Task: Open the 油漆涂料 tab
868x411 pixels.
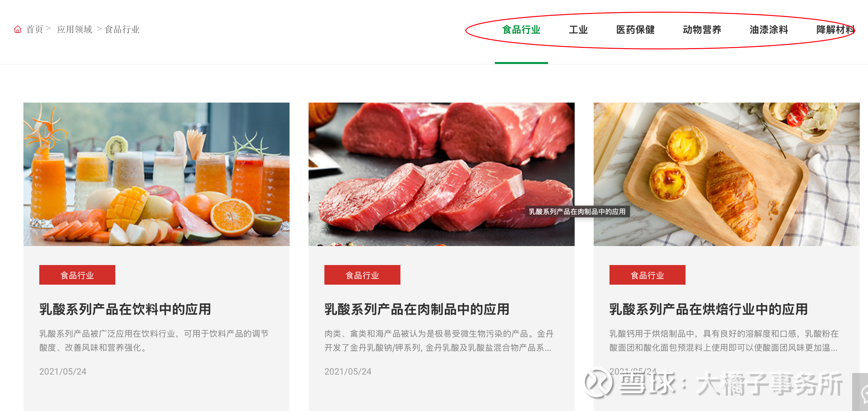Action: pyautogui.click(x=769, y=30)
